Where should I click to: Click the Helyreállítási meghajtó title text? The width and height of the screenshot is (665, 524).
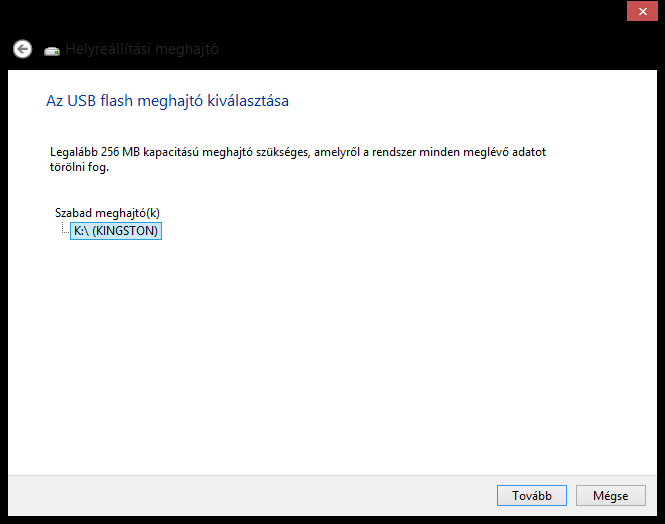click(142, 49)
